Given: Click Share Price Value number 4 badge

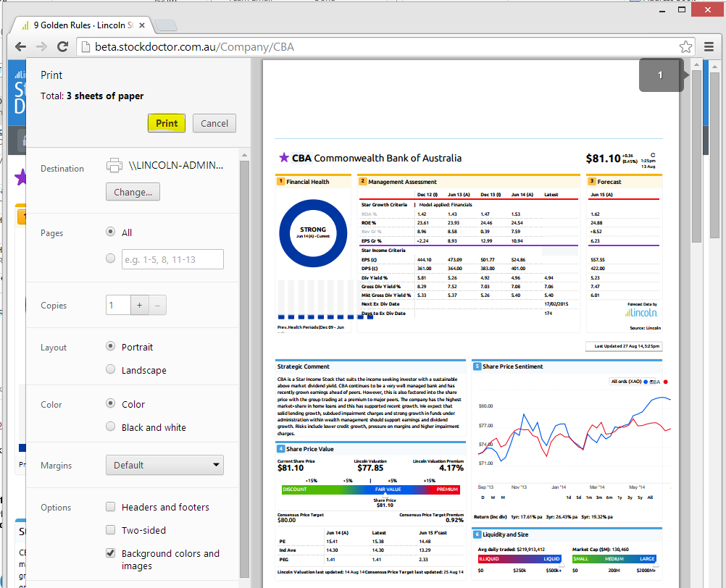Looking at the screenshot, I should (x=280, y=449).
